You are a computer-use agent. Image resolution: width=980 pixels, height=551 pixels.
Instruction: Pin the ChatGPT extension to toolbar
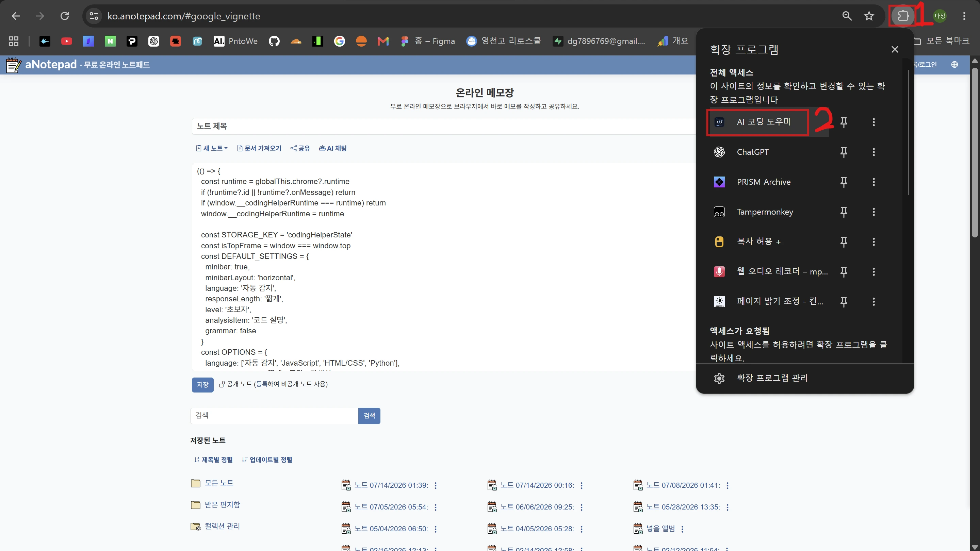click(844, 152)
